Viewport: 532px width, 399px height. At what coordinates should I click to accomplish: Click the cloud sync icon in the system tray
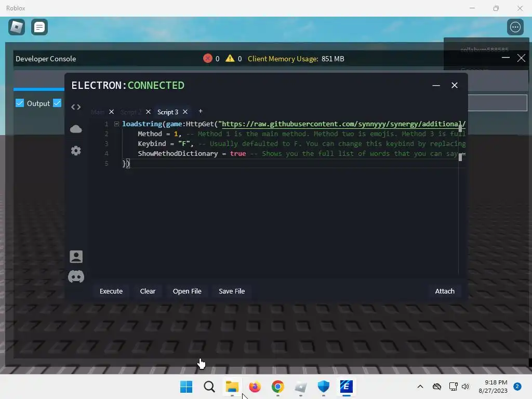click(437, 387)
